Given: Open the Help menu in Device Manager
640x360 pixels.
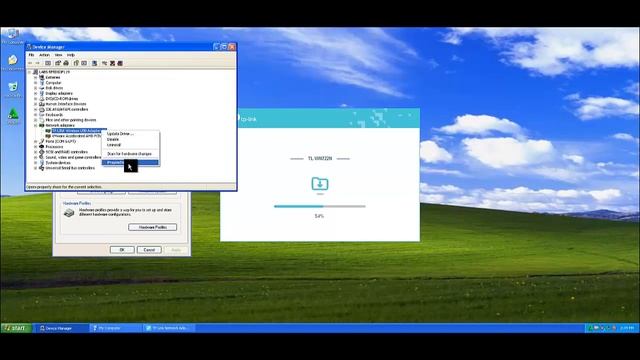Looking at the screenshot, I should pyautogui.click(x=71, y=55).
